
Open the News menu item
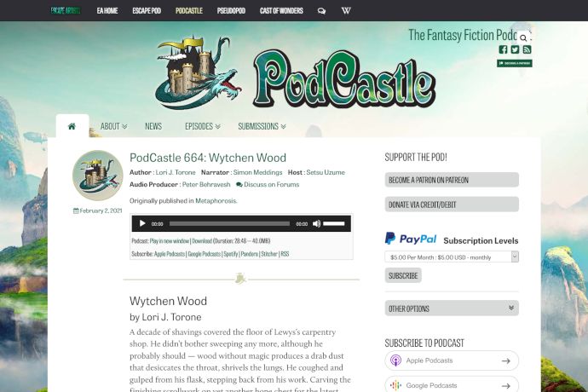[x=153, y=126]
